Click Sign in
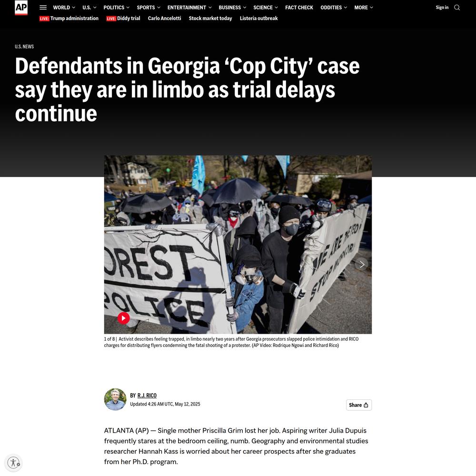Viewport: 476px width, 476px height. (442, 7)
